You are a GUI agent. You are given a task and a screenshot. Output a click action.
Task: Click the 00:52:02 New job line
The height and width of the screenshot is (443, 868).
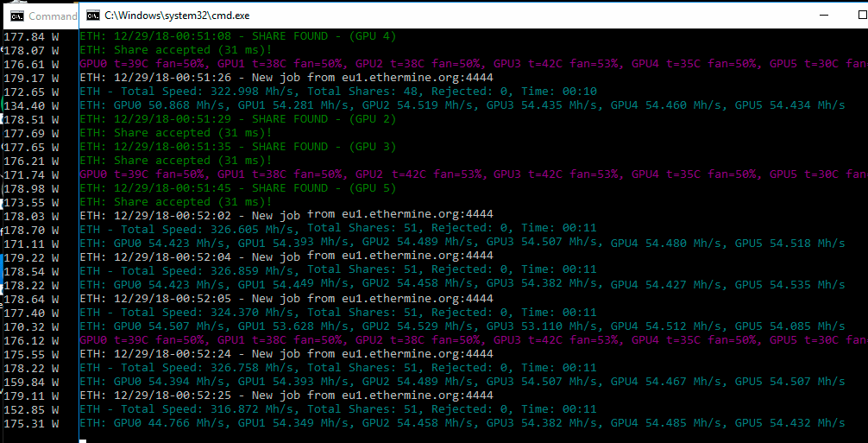point(286,215)
